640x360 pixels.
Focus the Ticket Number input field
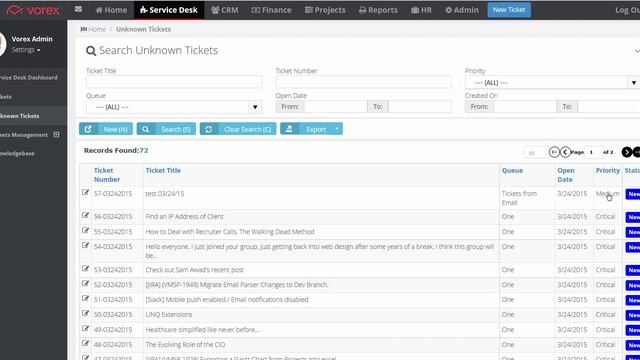(363, 82)
